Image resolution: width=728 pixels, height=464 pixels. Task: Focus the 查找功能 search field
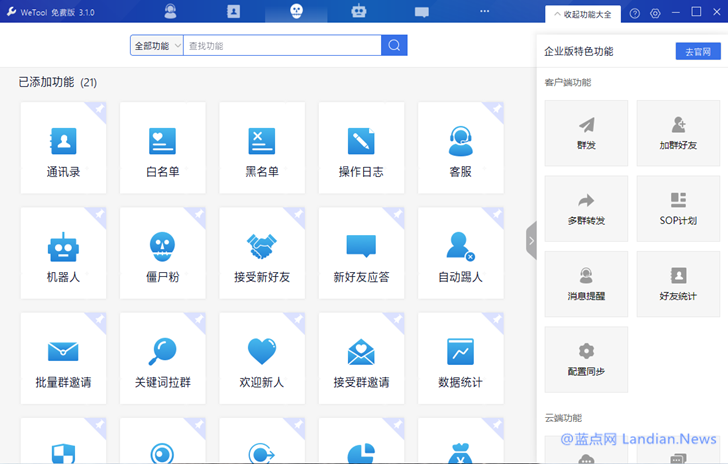click(281, 46)
